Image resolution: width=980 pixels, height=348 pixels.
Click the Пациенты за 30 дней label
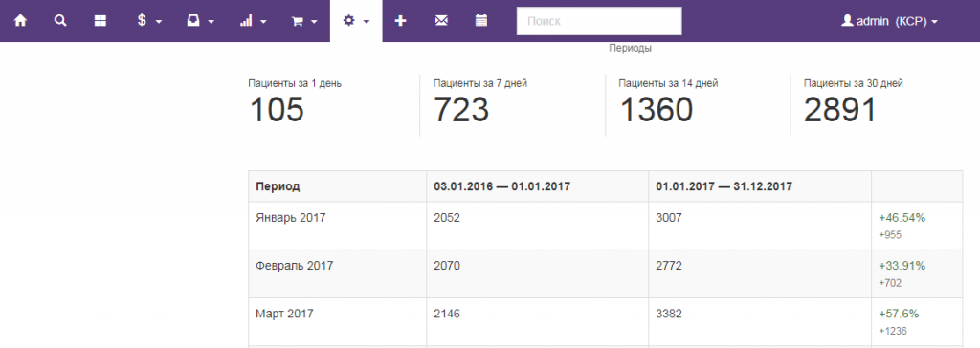coord(853,83)
